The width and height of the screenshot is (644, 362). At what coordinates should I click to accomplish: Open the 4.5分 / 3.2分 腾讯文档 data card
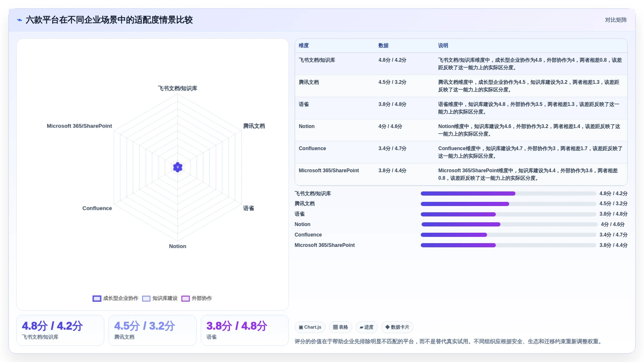[152, 330]
